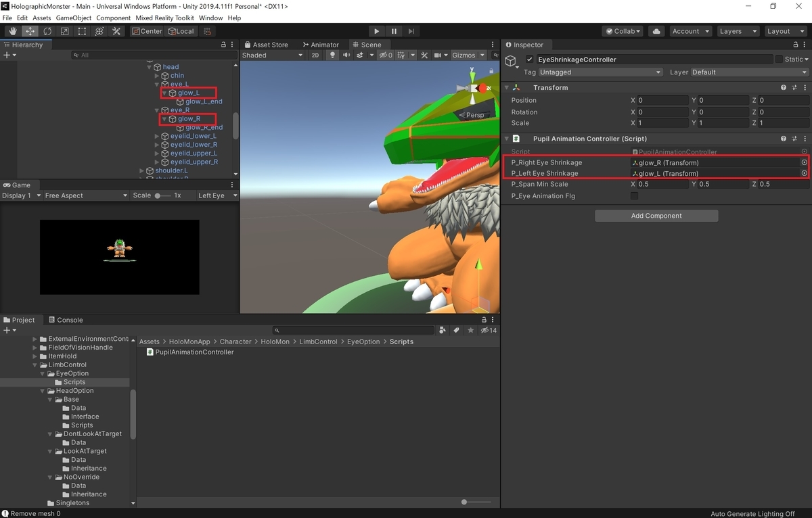This screenshot has width=812, height=518.
Task: Switch to the Console tab
Action: pyautogui.click(x=65, y=320)
